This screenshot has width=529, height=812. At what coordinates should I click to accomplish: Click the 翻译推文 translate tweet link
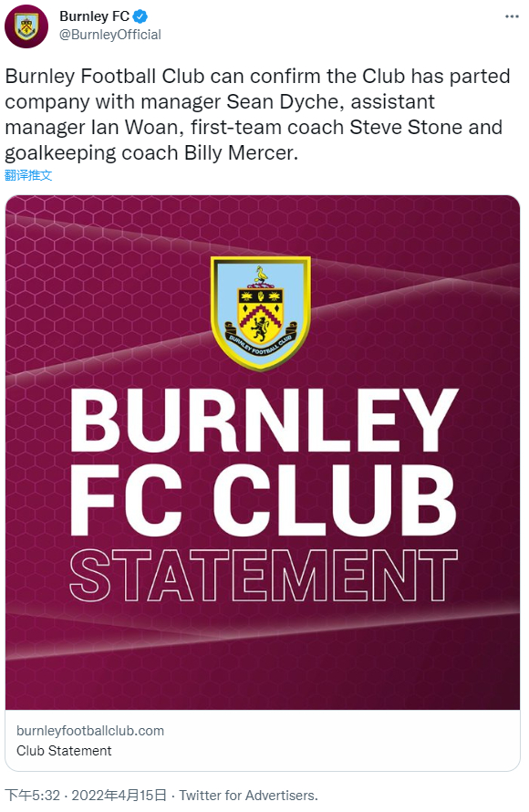[x=28, y=175]
